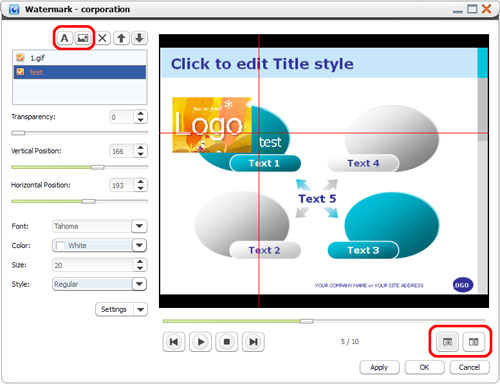The image size is (500, 384).
Task: Increase the Transparency value
Action: click(141, 114)
